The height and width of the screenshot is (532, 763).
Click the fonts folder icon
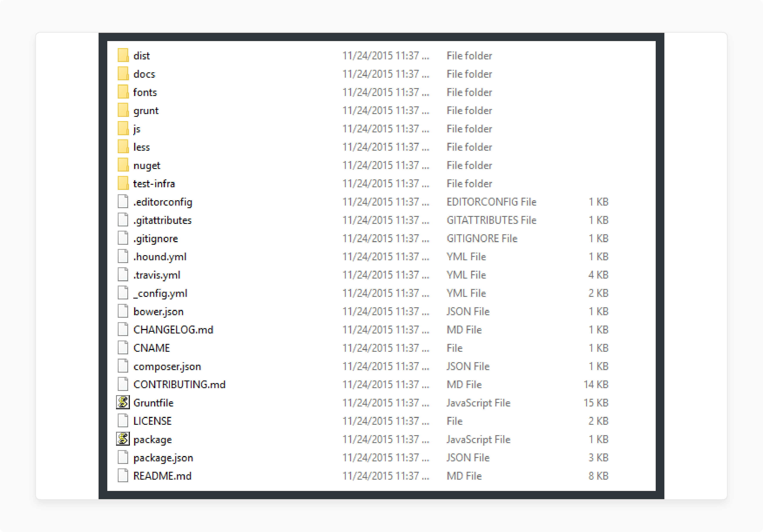123,92
